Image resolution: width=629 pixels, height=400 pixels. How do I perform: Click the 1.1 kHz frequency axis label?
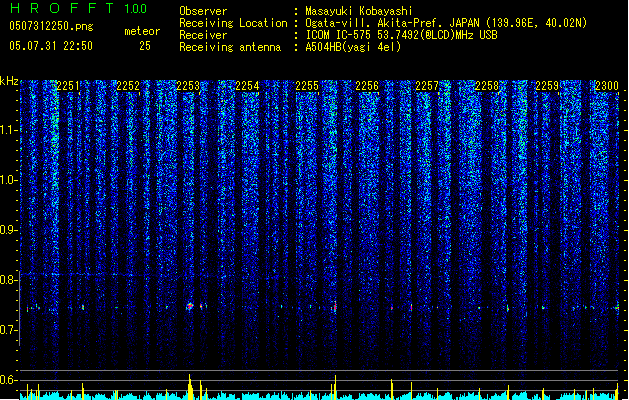point(8,130)
